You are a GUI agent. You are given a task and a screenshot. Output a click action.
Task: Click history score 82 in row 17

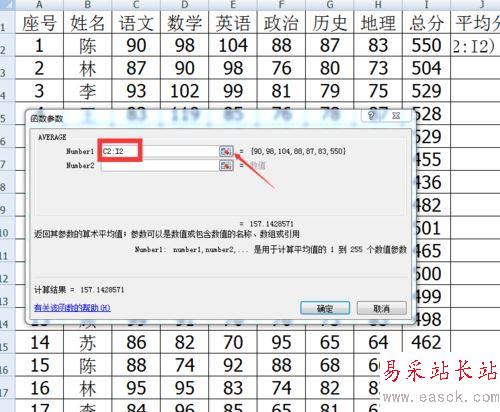coord(330,388)
